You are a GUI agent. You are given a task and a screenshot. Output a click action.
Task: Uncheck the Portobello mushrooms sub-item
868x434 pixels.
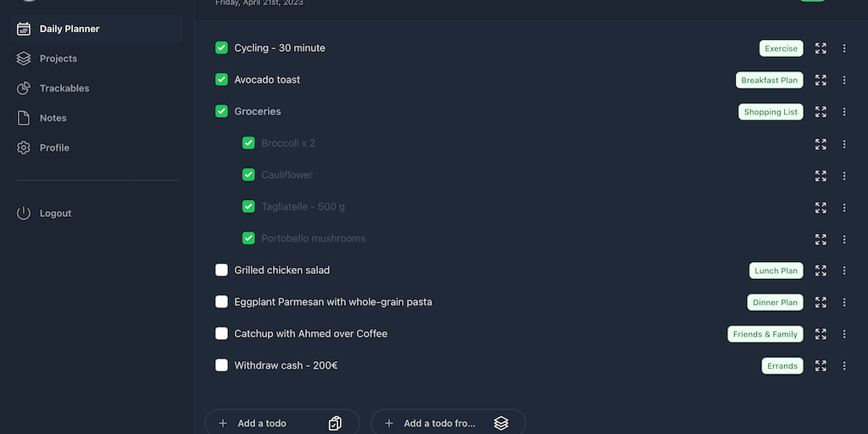248,238
